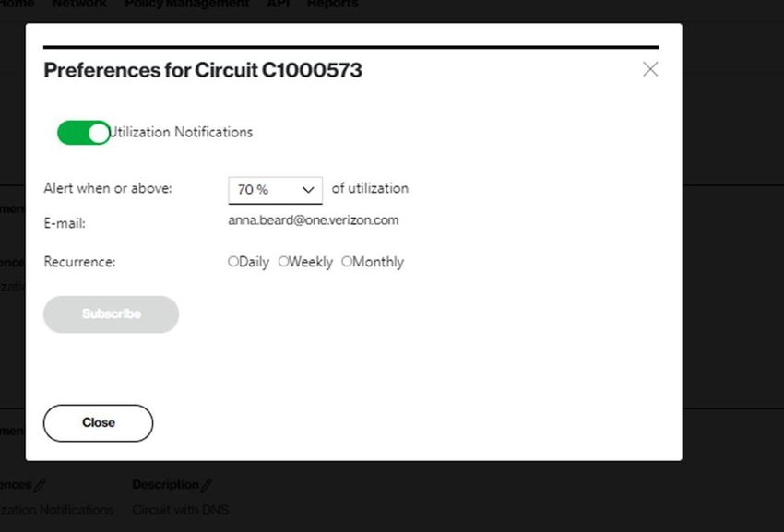Click the Preferences for Circuit C1000573 heading
This screenshot has width=784, height=532.
[203, 70]
